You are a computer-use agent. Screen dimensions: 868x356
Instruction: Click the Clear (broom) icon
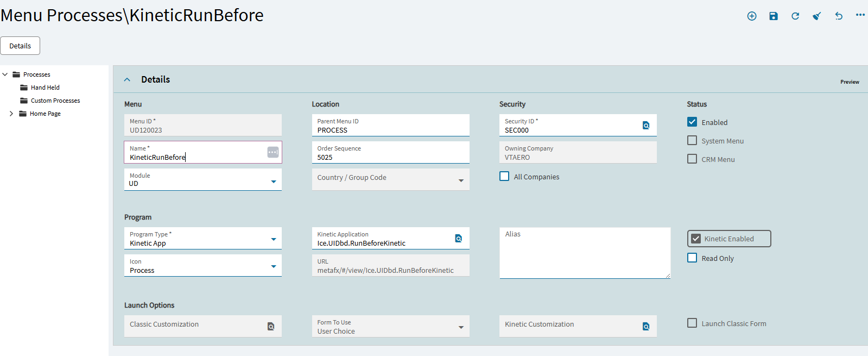(x=816, y=16)
